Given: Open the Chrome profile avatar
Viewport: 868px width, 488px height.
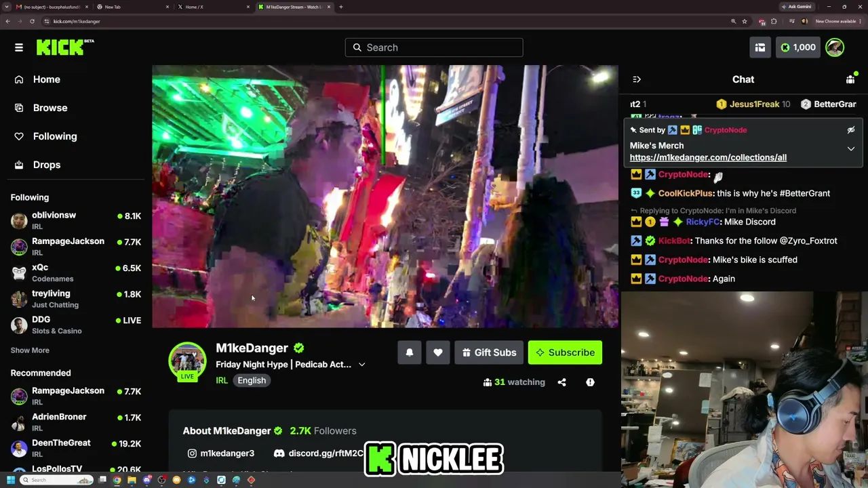Looking at the screenshot, I should (805, 21).
